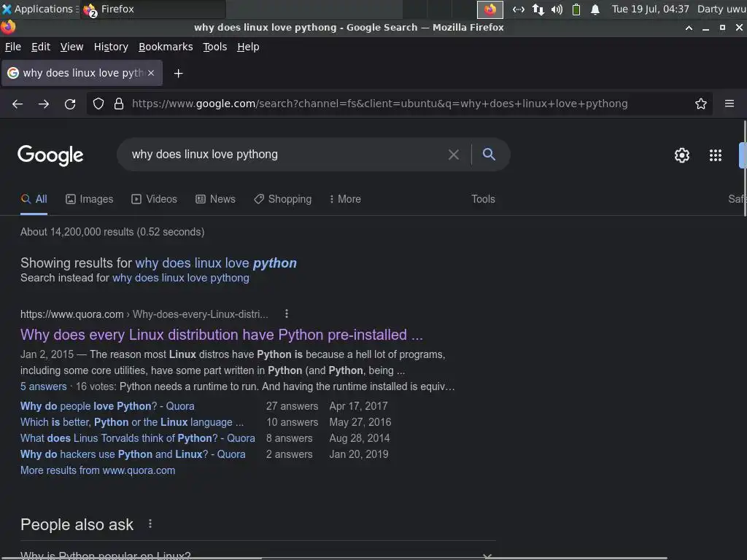The height and width of the screenshot is (560, 747).
Task: Open a new tab with plus button
Action: (178, 74)
